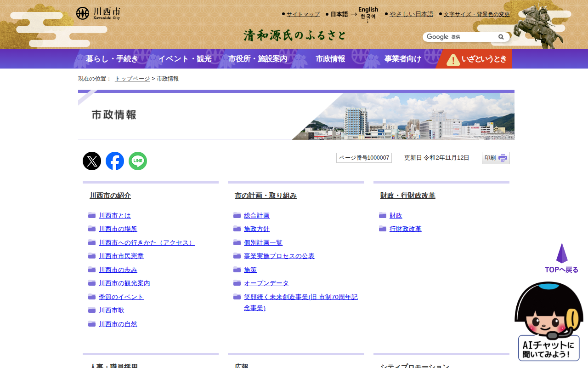This screenshot has height=368, width=588.
Task: Open 文字サイズ・背景色の変更 settings
Action: tap(476, 14)
